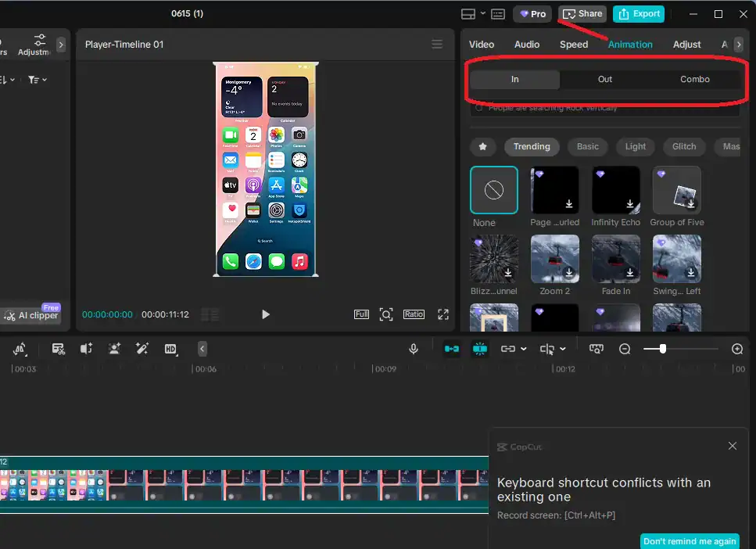Screen dimensions: 756x549
Task: Apply the Fade In animation
Action: 616,259
